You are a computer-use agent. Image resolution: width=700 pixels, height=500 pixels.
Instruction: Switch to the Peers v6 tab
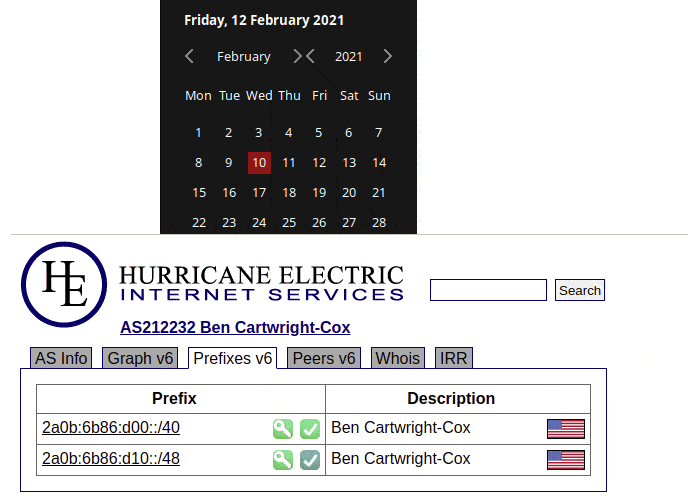pyautogui.click(x=324, y=358)
